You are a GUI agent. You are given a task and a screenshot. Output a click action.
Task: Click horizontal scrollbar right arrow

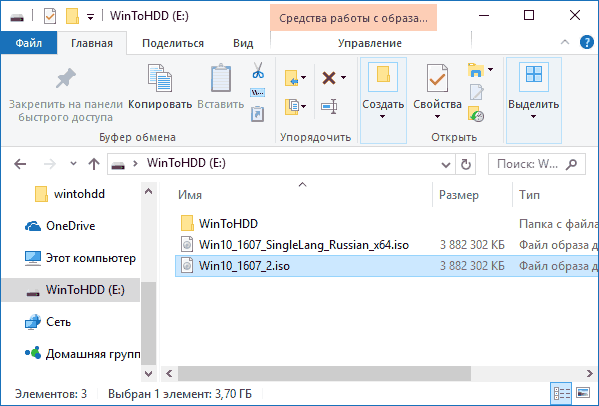click(x=589, y=373)
